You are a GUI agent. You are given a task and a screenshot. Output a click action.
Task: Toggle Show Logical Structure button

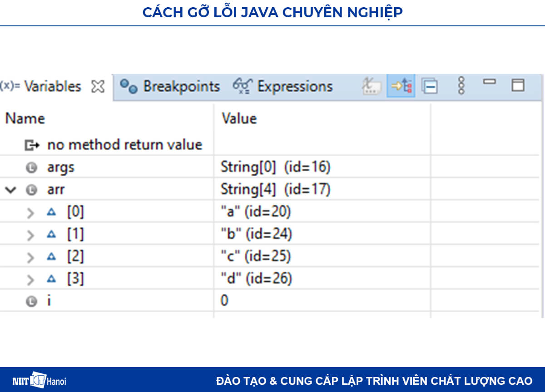pos(401,86)
